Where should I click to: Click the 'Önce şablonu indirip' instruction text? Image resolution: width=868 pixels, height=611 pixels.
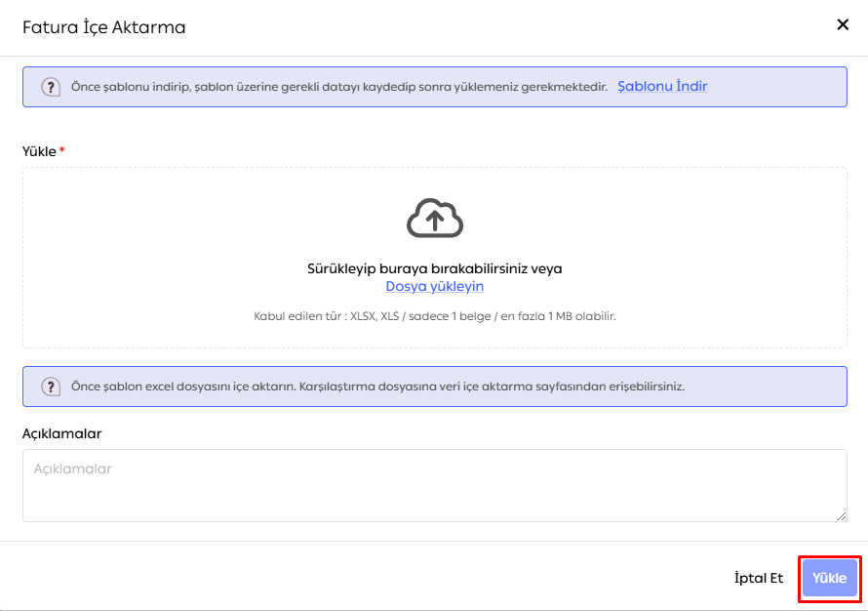point(338,87)
